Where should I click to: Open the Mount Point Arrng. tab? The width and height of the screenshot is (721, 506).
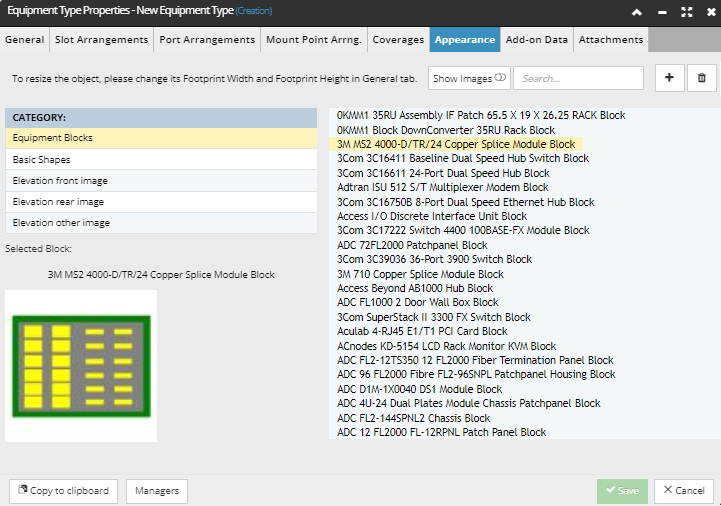[x=314, y=40]
